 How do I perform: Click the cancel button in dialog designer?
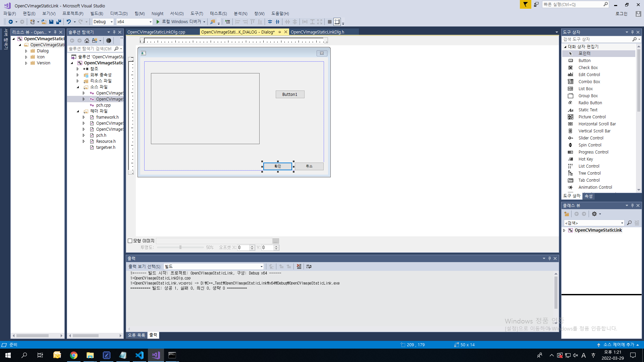tap(309, 166)
